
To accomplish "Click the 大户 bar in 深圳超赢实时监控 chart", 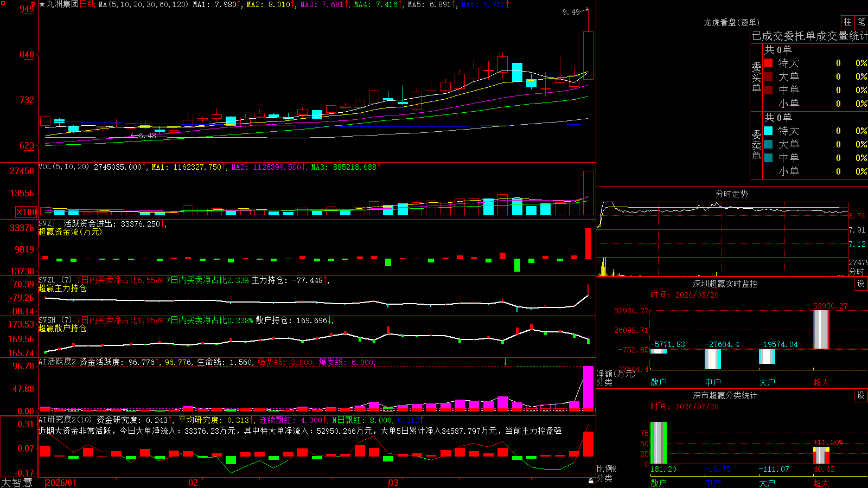I will (767, 356).
